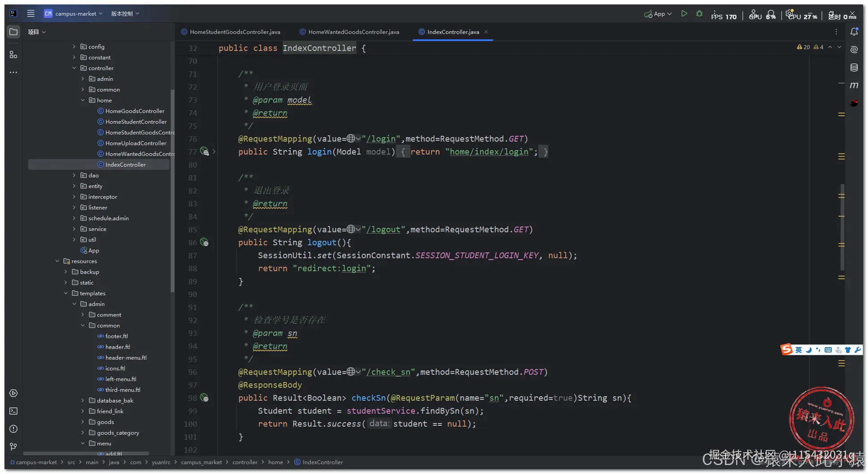Viewport: 868px width, 474px height.
Task: Click the gutter icon on line 98
Action: point(204,398)
